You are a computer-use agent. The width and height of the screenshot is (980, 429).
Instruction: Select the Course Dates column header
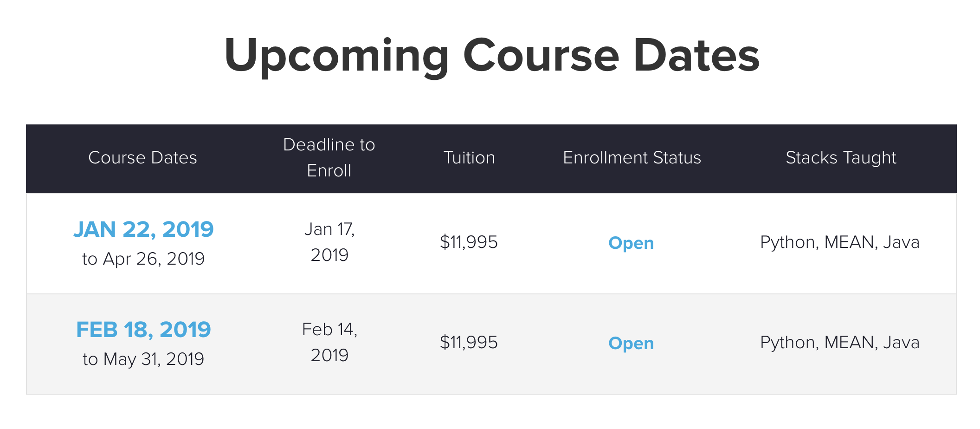point(143,158)
